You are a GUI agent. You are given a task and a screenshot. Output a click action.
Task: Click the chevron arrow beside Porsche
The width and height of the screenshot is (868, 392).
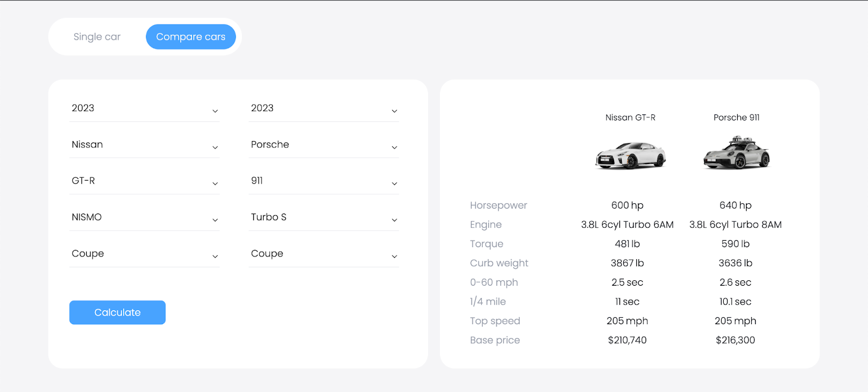click(394, 147)
